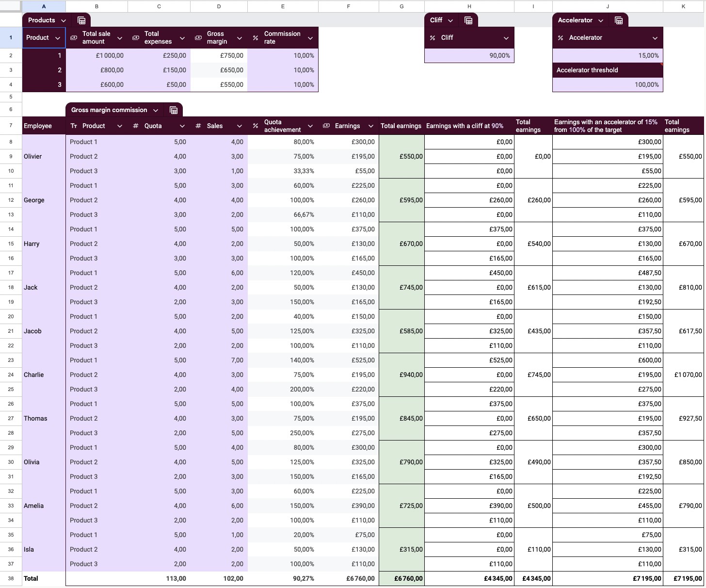706x588 pixels.
Task: Select Accelerator threshold 100,00% cell
Action: tap(608, 84)
